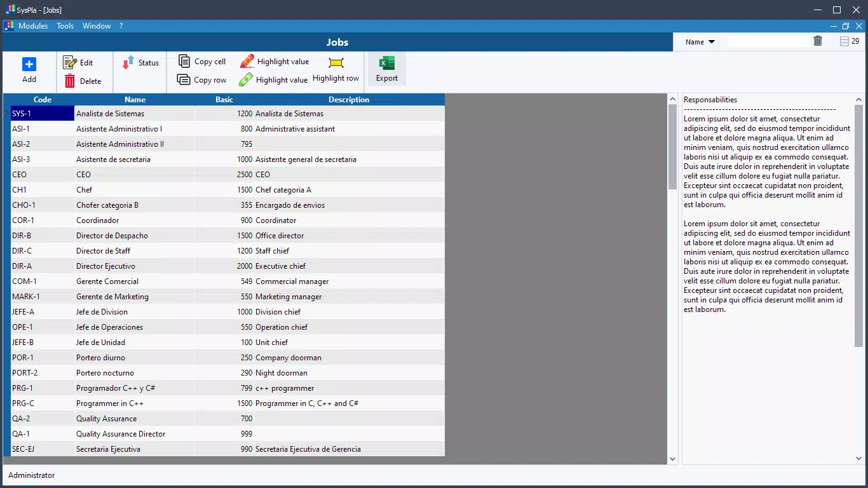Open the Window menu
This screenshot has width=868, height=488.
[97, 26]
